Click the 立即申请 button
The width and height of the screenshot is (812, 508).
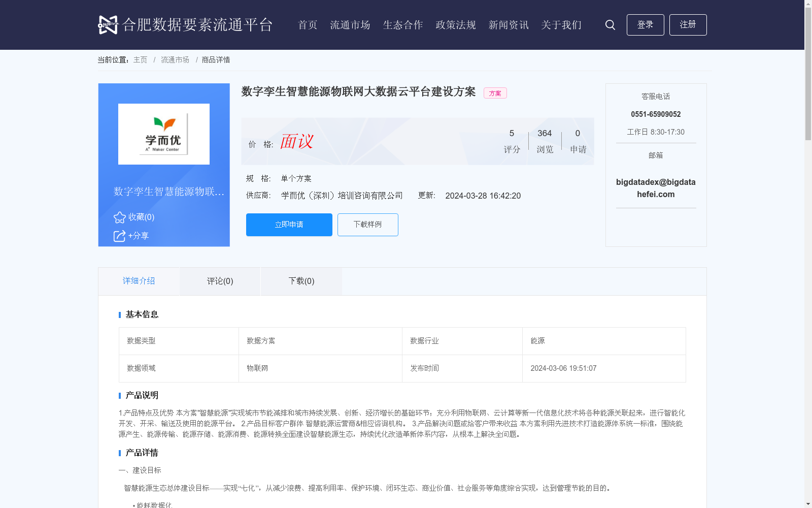tap(289, 225)
